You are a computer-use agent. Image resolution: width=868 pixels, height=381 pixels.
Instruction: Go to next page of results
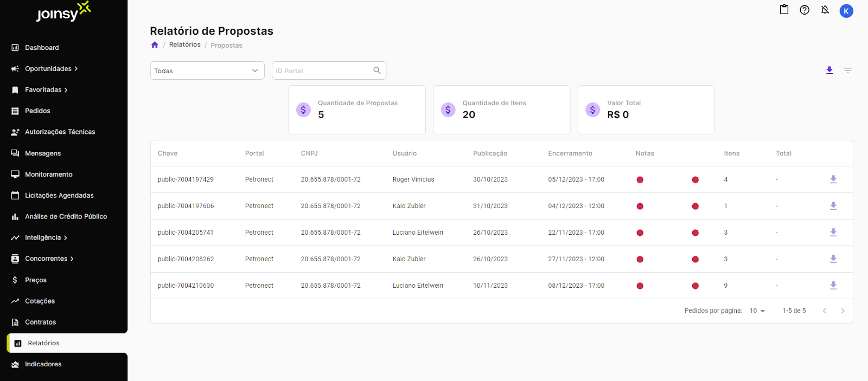843,311
